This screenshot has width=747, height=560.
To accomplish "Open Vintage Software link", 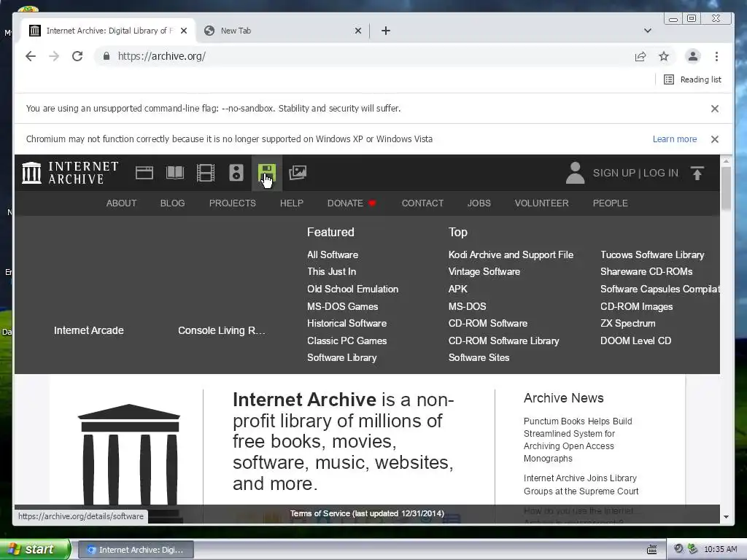I will pos(484,271).
